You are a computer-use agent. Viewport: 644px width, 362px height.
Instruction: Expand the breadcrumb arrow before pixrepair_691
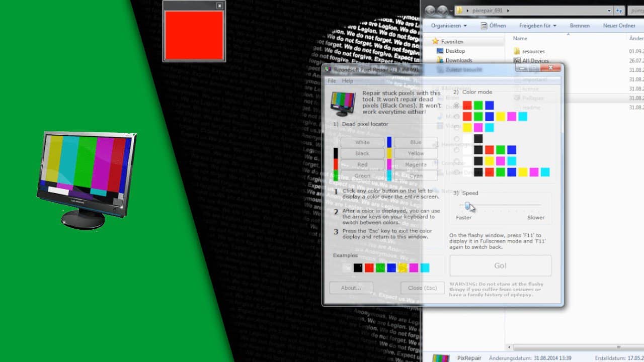point(468,11)
